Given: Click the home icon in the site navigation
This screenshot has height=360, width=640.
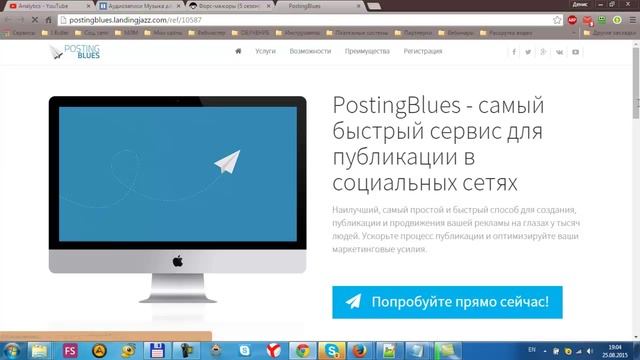Looking at the screenshot, I should click(238, 51).
